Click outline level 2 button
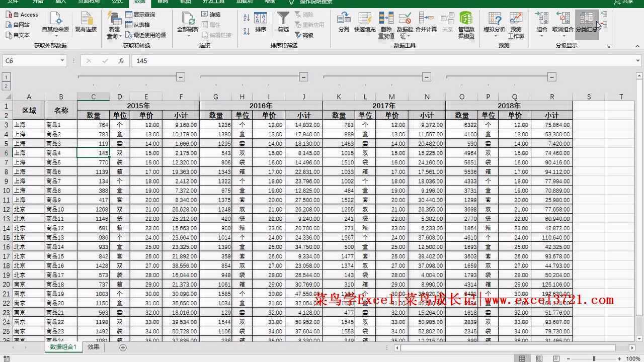Image resolution: width=644 pixels, height=362 pixels. [7, 86]
